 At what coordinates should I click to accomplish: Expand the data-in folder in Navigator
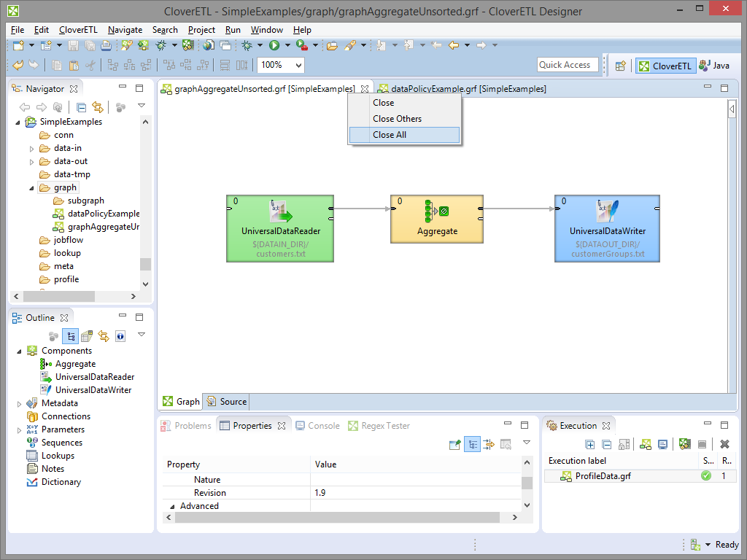click(x=31, y=148)
